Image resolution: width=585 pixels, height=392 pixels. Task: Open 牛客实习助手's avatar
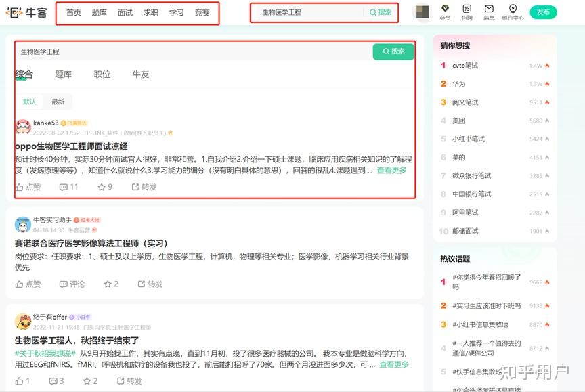tap(23, 224)
